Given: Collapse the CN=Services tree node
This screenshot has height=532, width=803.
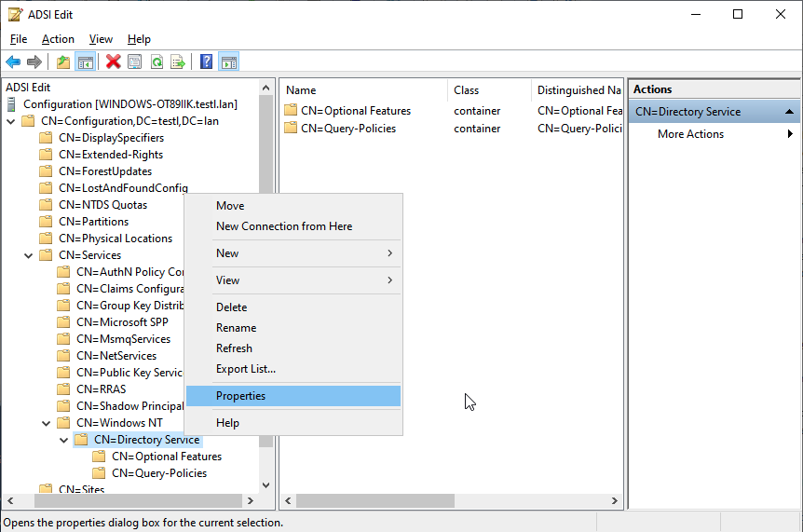Looking at the screenshot, I should point(28,255).
